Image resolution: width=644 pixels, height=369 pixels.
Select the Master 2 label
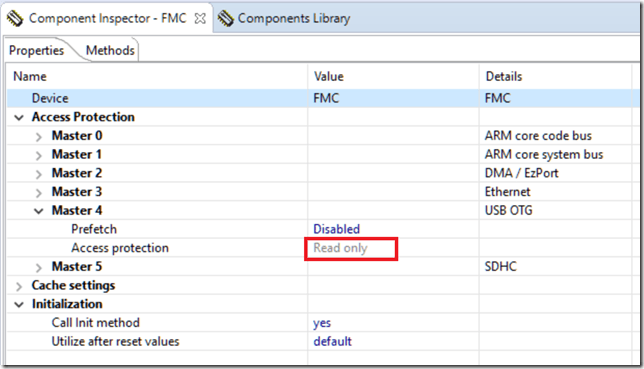[77, 173]
